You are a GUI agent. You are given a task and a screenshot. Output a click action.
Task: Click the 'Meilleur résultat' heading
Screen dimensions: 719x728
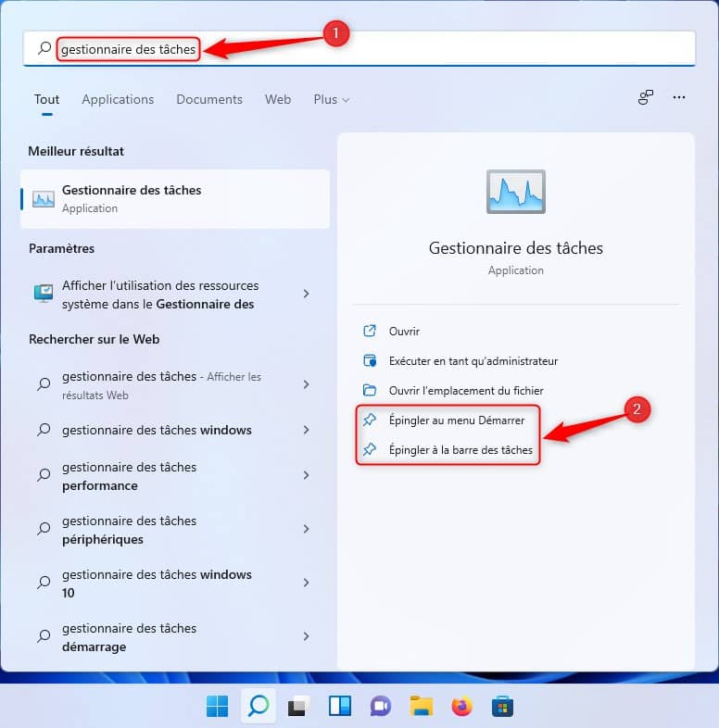(x=76, y=151)
